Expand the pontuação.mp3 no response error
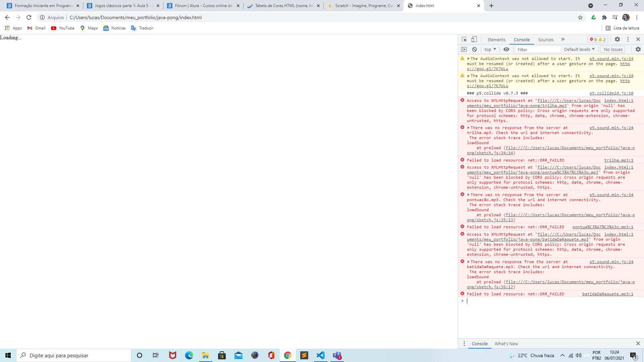This screenshot has width=644, height=362. 469,195
